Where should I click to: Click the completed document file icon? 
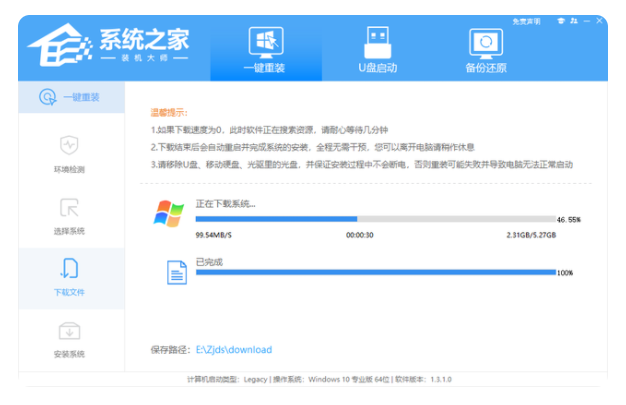coord(176,271)
